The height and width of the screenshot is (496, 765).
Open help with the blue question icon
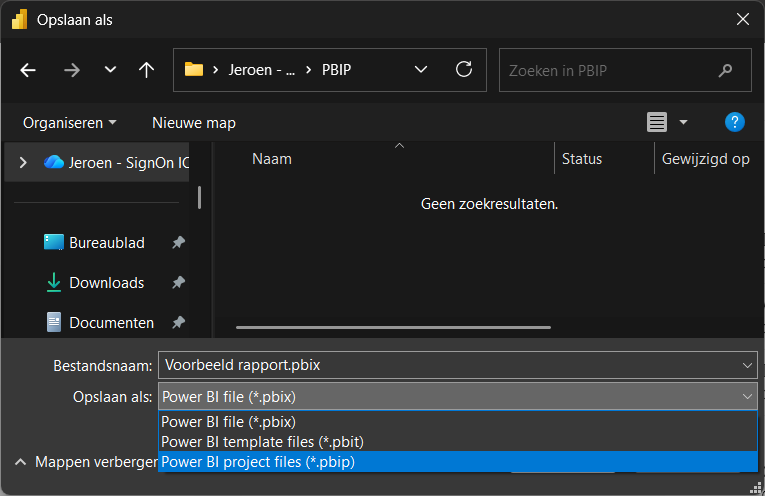click(x=734, y=122)
